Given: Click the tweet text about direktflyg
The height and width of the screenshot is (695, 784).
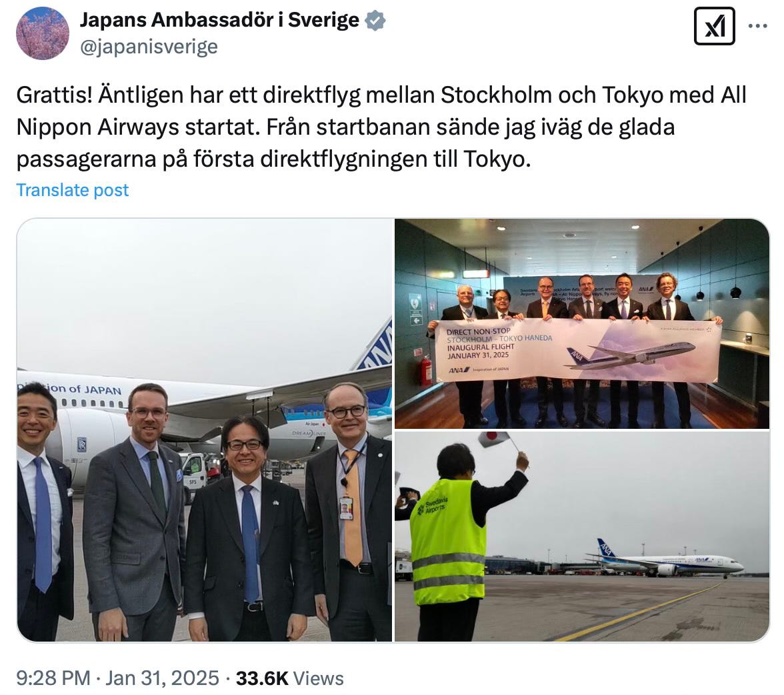Looking at the screenshot, I should point(381,127).
